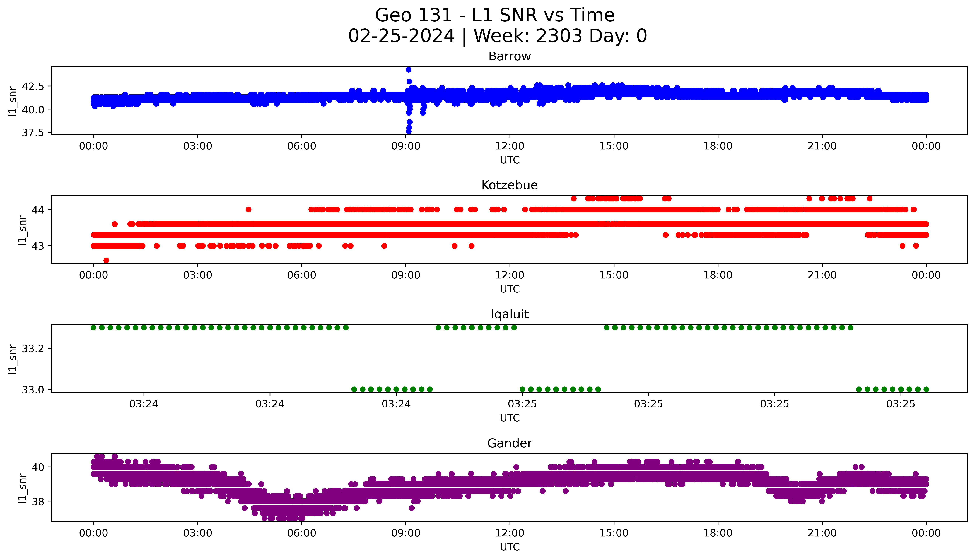Click the 18:00 tick label on Gander plot

[718, 533]
